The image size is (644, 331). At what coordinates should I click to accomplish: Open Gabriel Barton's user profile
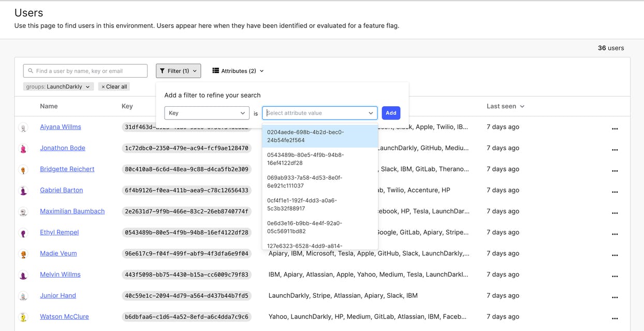(61, 190)
